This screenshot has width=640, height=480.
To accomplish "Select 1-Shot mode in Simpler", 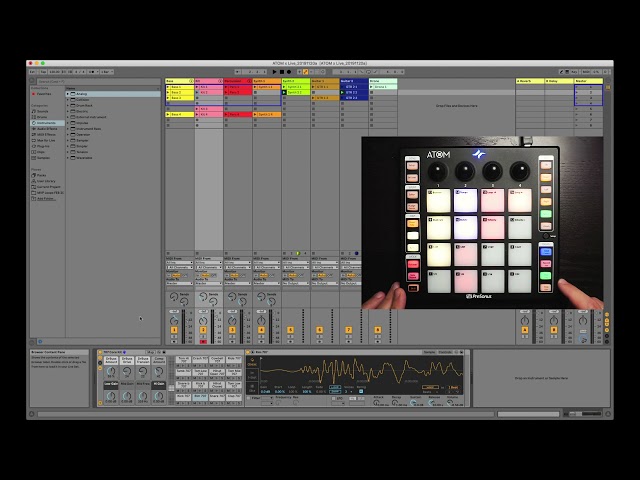I will pos(252,375).
